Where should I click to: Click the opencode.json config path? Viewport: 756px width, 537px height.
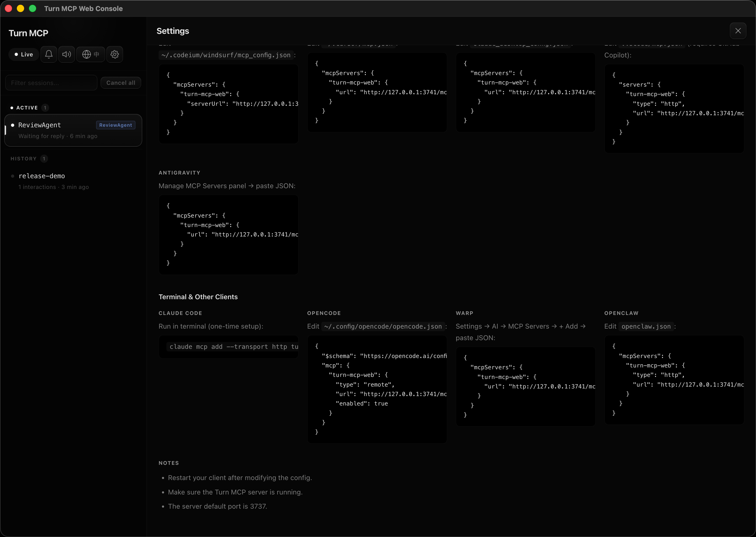(383, 326)
